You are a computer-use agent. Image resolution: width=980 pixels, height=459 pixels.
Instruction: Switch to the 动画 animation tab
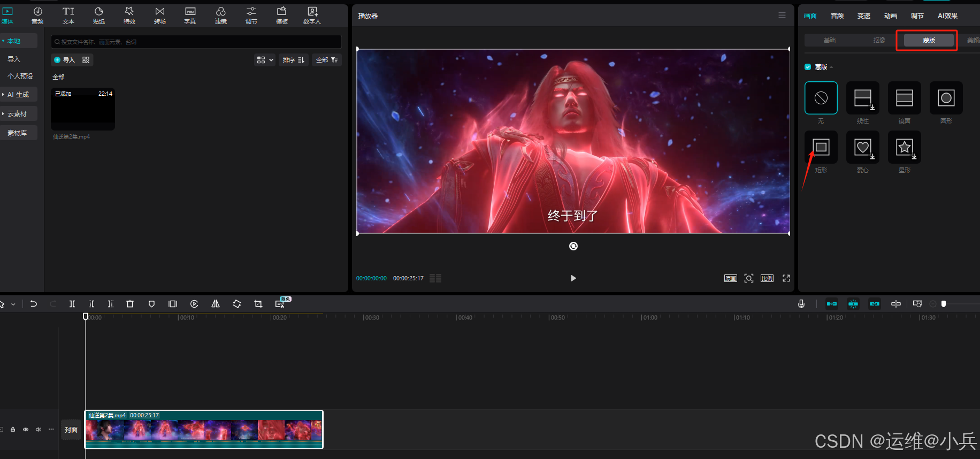point(891,16)
